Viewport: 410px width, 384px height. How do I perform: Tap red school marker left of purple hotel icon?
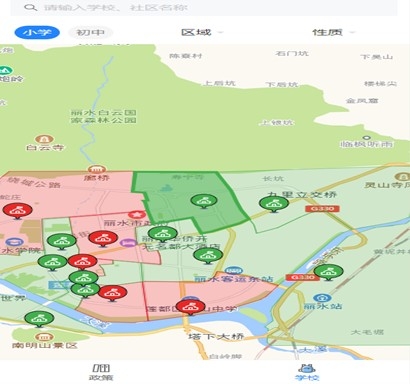point(103,239)
